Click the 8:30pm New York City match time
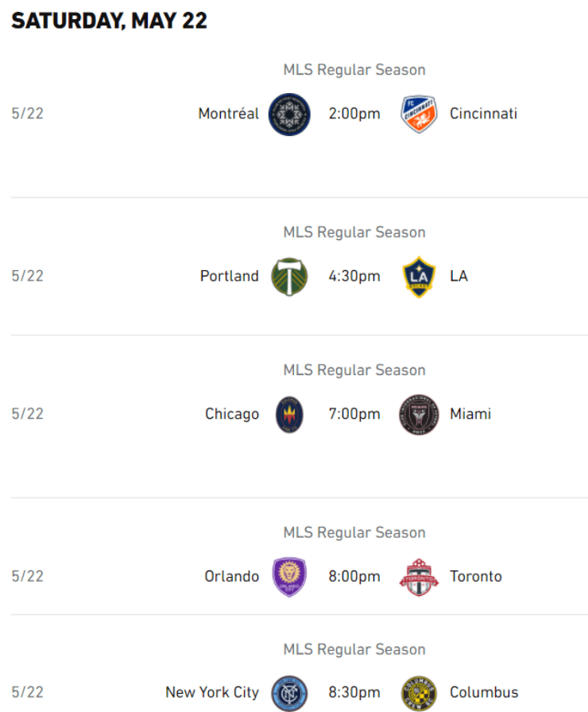The width and height of the screenshot is (588, 712). click(354, 693)
